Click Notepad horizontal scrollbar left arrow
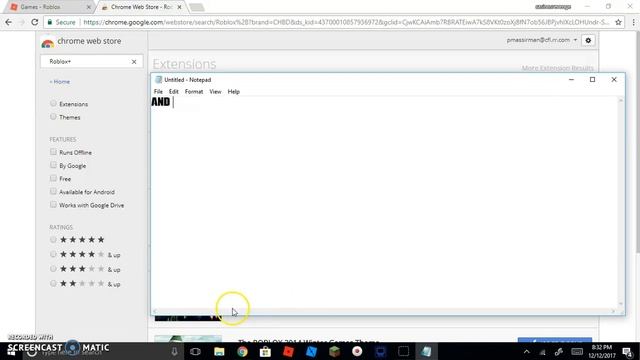The image size is (640, 360). click(x=155, y=311)
